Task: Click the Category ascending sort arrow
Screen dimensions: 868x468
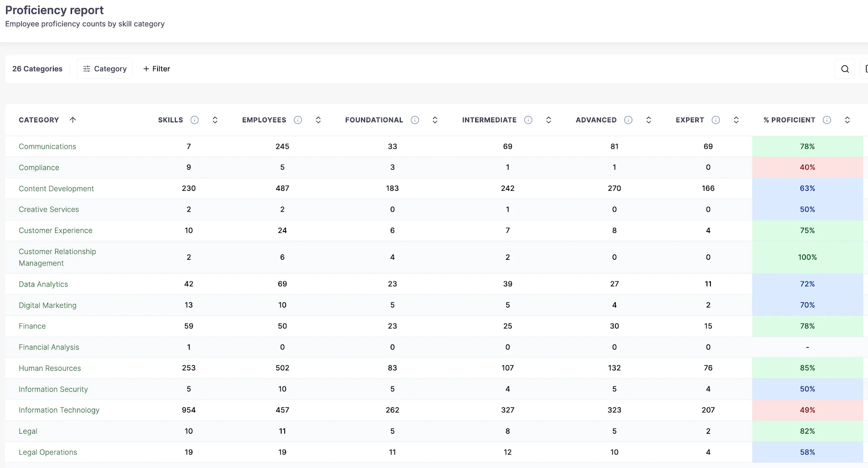Action: 73,120
